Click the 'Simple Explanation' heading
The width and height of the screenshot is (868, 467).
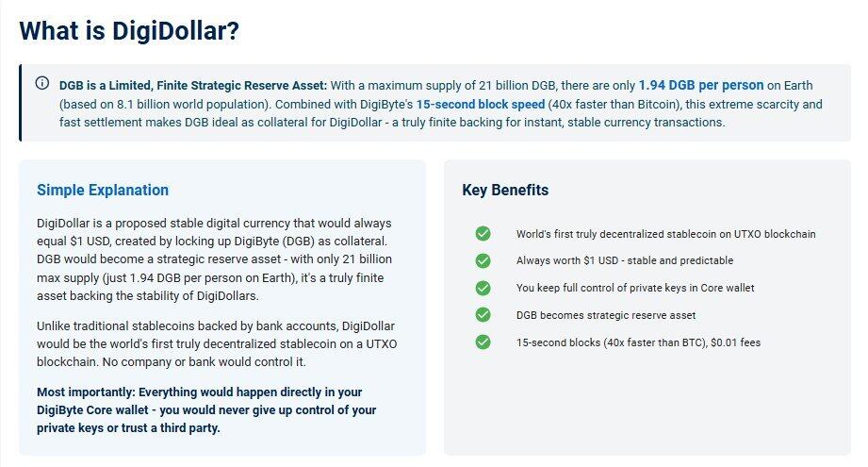coord(103,190)
